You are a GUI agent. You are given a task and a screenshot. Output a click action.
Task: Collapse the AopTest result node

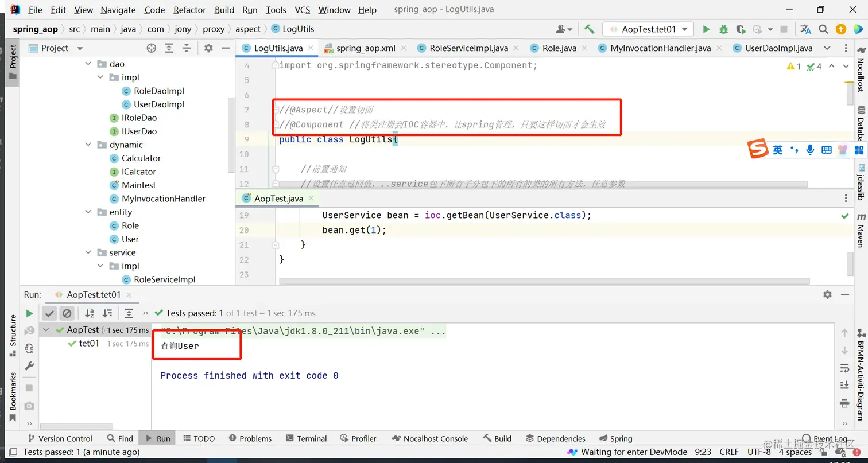pyautogui.click(x=46, y=330)
